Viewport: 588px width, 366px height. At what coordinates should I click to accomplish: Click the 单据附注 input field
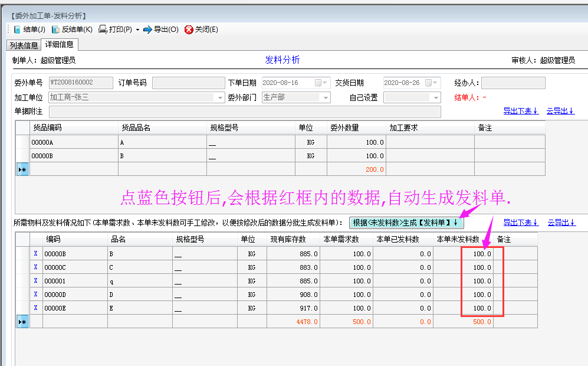click(245, 112)
